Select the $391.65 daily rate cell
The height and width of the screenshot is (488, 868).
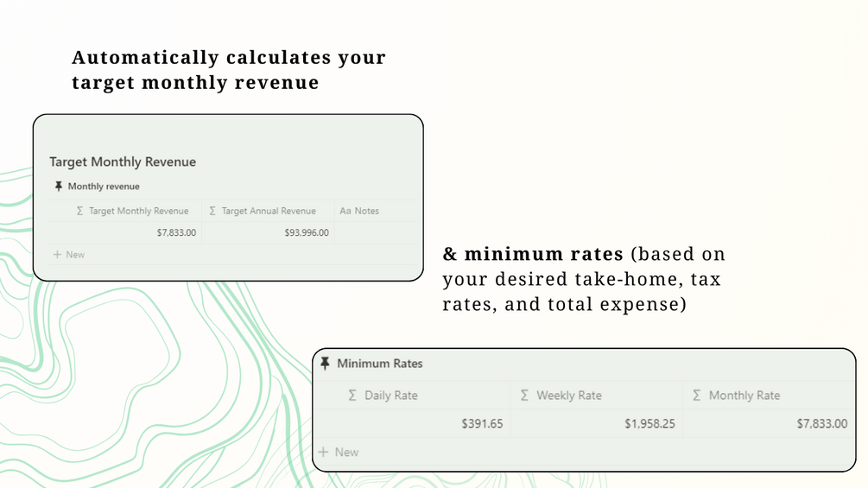click(x=413, y=424)
